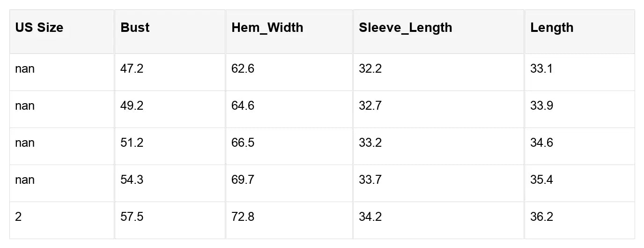Screen dimensions: 644x248
Task: Click the Length column header
Action: coord(552,28)
